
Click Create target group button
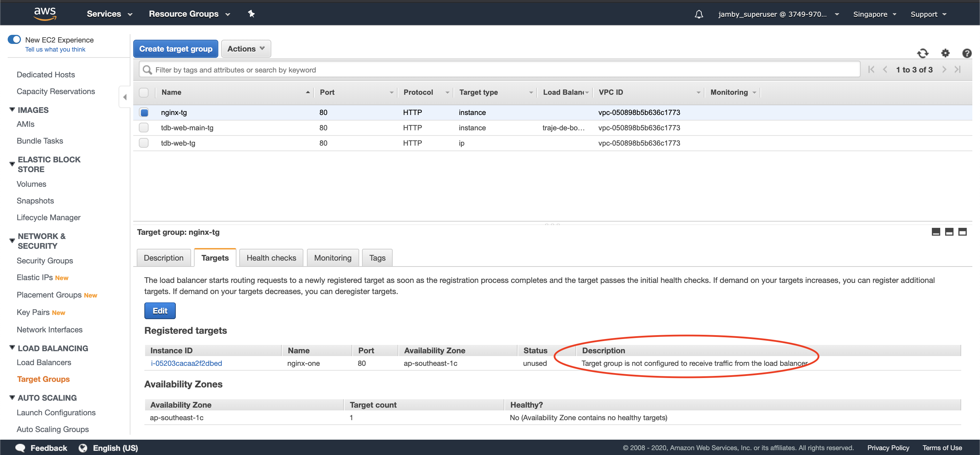click(175, 49)
